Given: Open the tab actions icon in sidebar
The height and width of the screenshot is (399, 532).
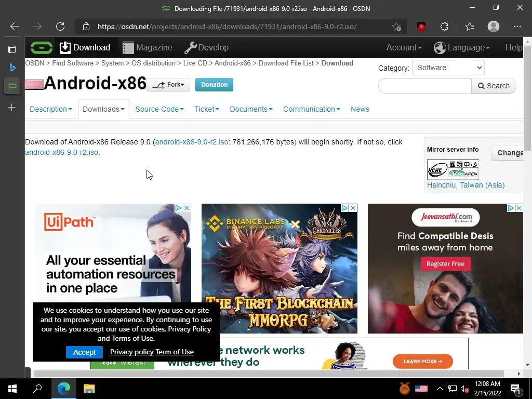Looking at the screenshot, I should click(12, 49).
